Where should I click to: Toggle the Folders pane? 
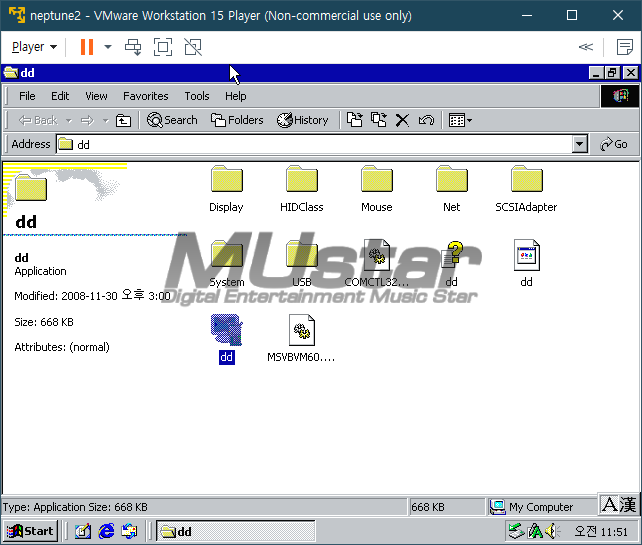237,120
